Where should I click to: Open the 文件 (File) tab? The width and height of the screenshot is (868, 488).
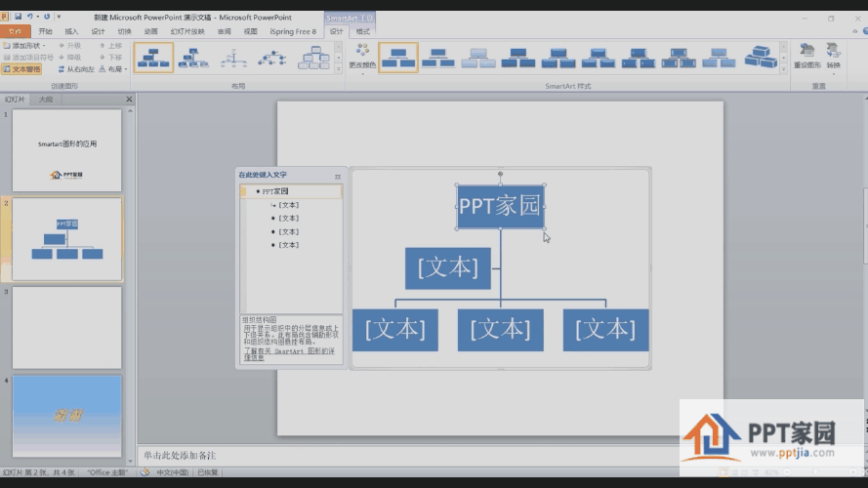coord(15,31)
